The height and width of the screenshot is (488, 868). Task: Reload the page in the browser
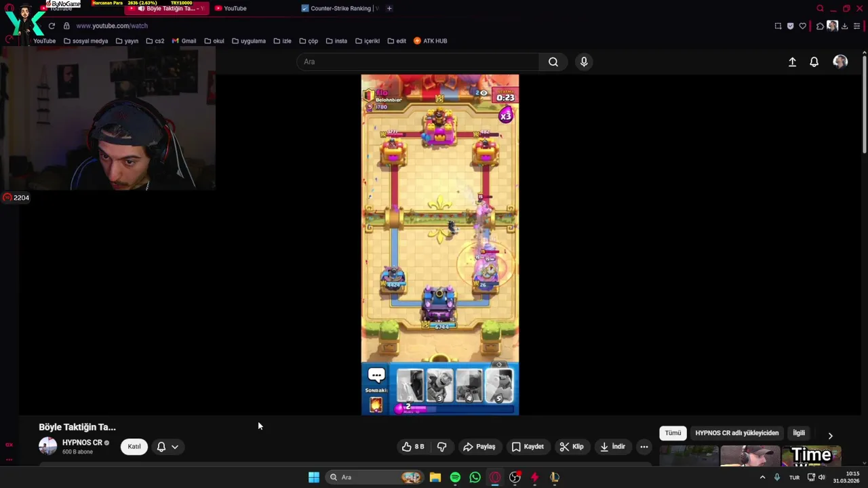coord(52,26)
